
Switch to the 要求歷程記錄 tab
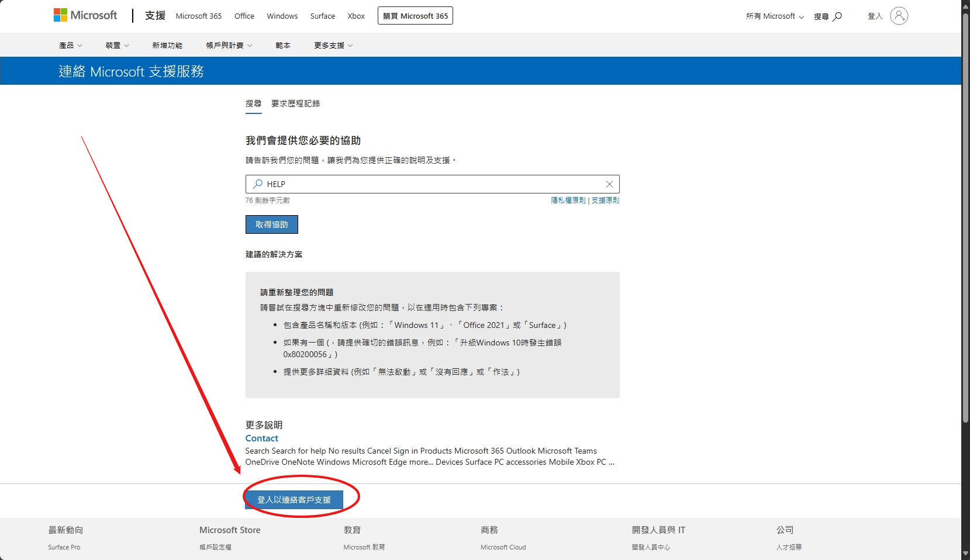pyautogui.click(x=296, y=103)
